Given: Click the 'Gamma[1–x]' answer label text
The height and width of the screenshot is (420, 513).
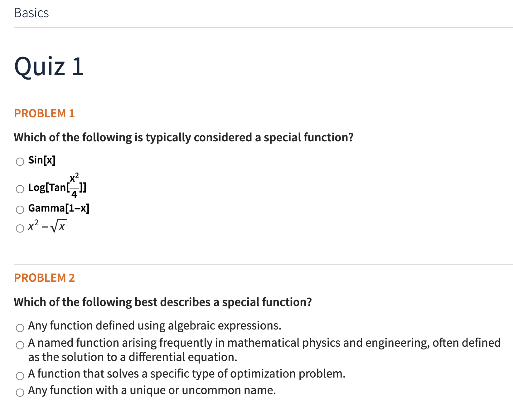Looking at the screenshot, I should [x=59, y=208].
